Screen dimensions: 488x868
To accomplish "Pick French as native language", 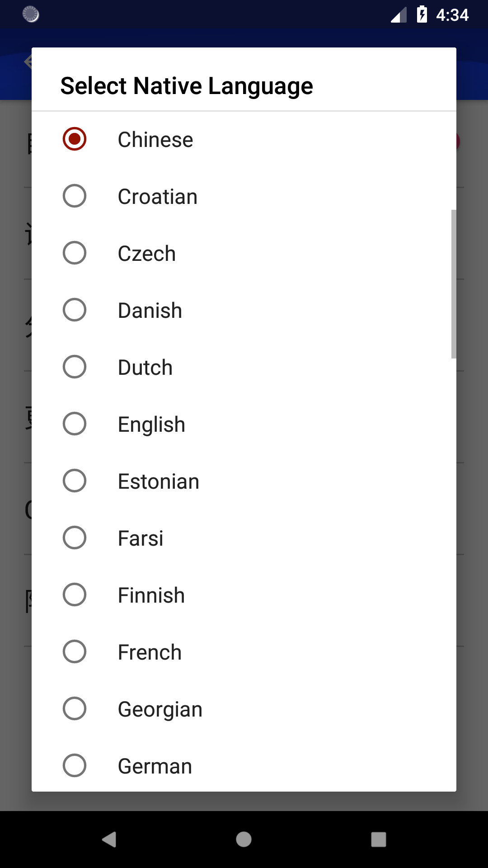I will pyautogui.click(x=244, y=652).
